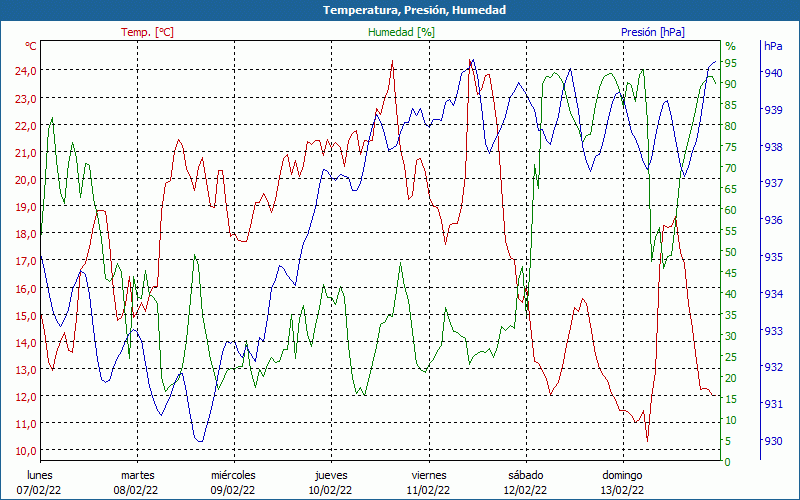Click the 23,0 temperature axis value

25,98
